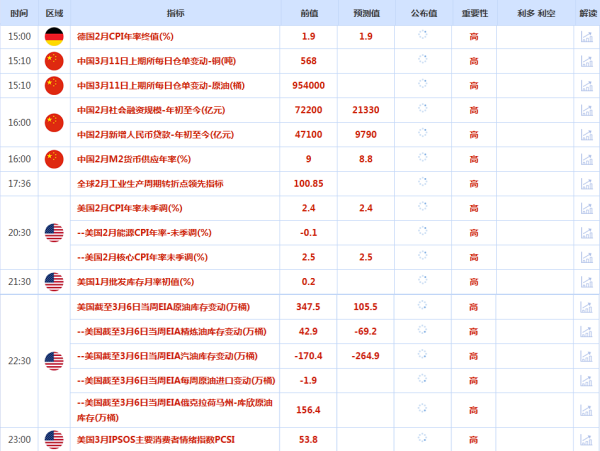Viewport: 600px width, 451px height.
Task: Click the 预测值 column header
Action: click(366, 13)
